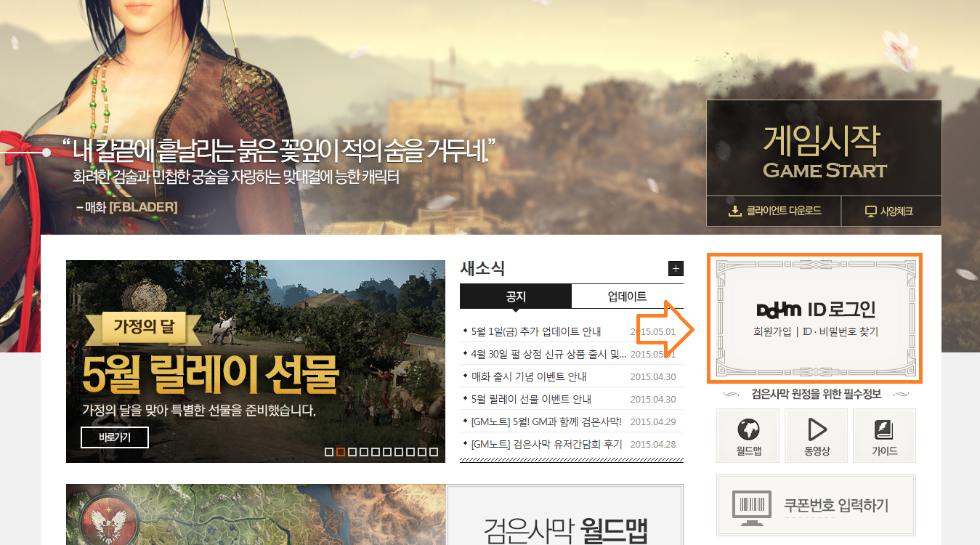Click the barcode icon for 쿠폰번호 입력하기
Image resolution: width=980 pixels, height=545 pixels.
point(750,506)
